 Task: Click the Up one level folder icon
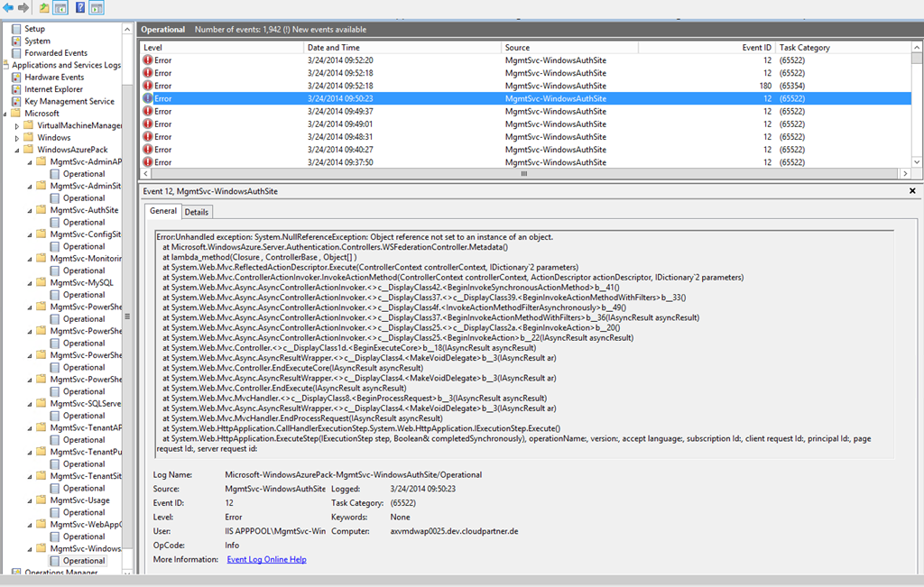[x=45, y=8]
